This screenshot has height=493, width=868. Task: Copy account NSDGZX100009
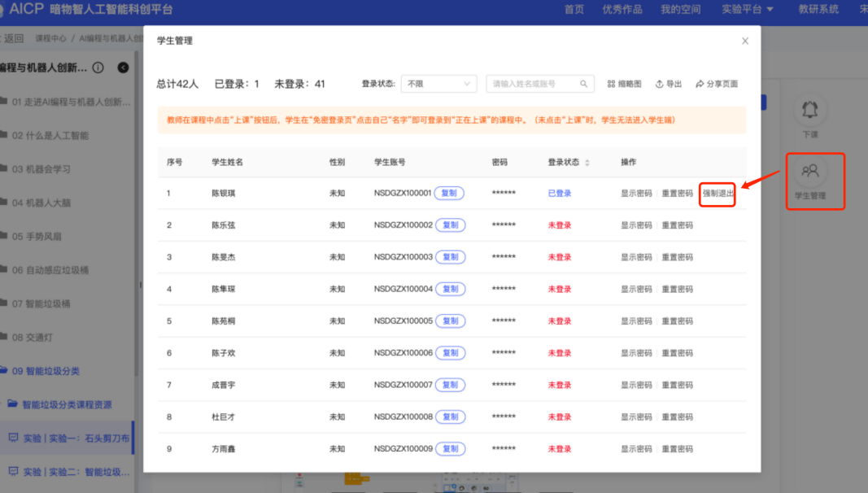click(x=450, y=449)
